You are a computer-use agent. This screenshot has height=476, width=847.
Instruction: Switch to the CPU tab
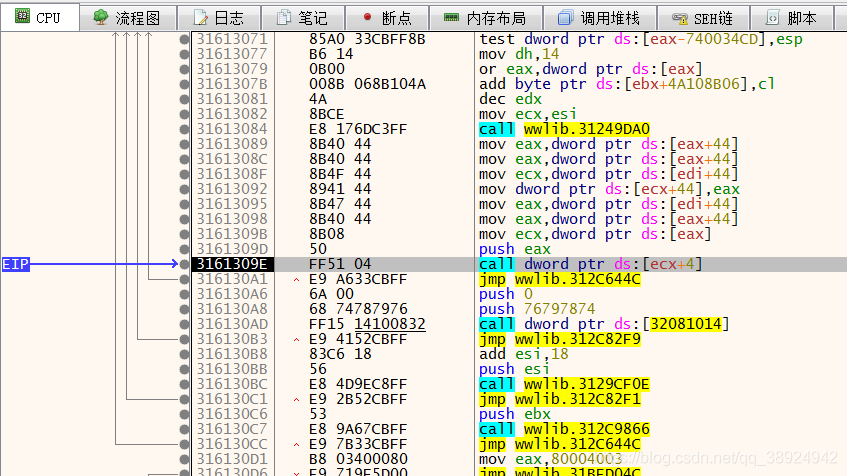pos(39,17)
